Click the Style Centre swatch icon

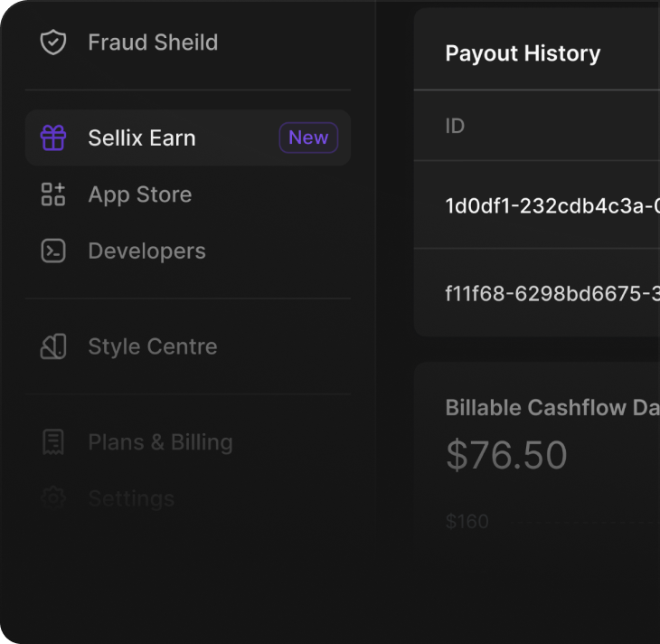coord(53,346)
